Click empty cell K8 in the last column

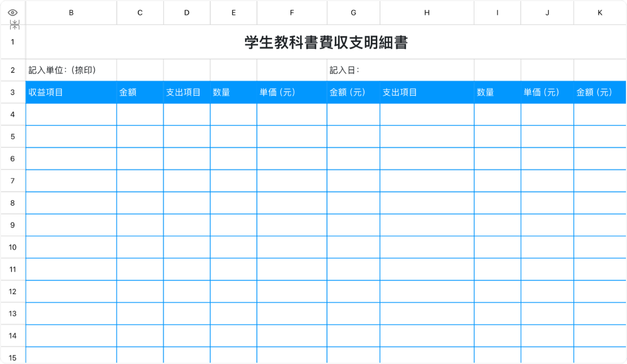pos(600,203)
